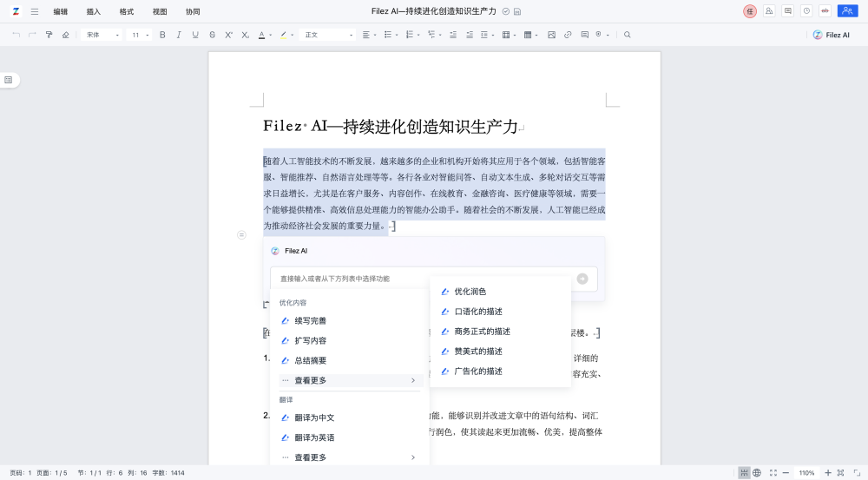
Task: Toggle strikethrough formatting
Action: [x=212, y=35]
